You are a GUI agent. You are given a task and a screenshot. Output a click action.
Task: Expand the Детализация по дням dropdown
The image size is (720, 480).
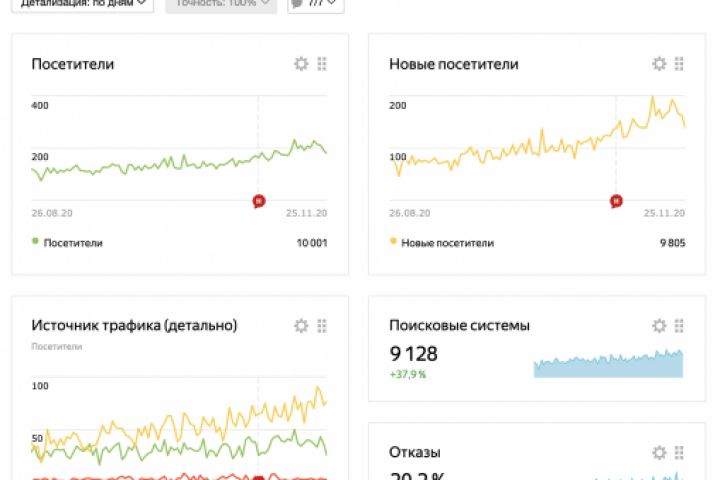83,5
